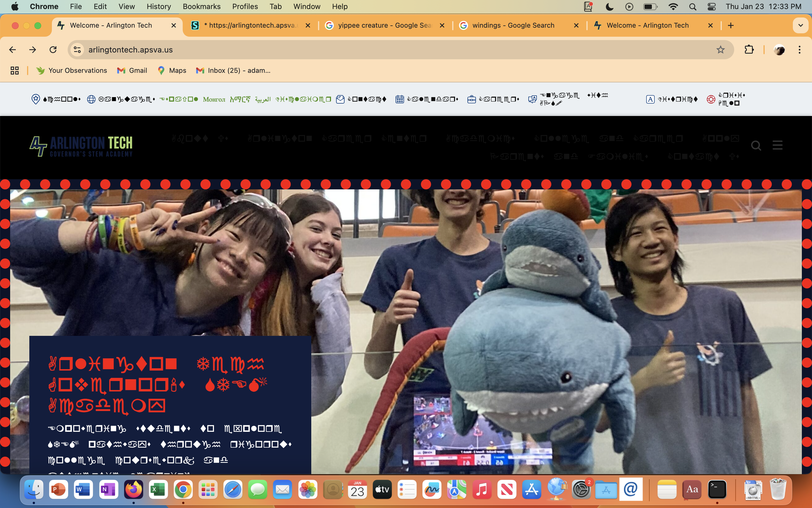Open the File menu
812x508 pixels.
click(76, 7)
